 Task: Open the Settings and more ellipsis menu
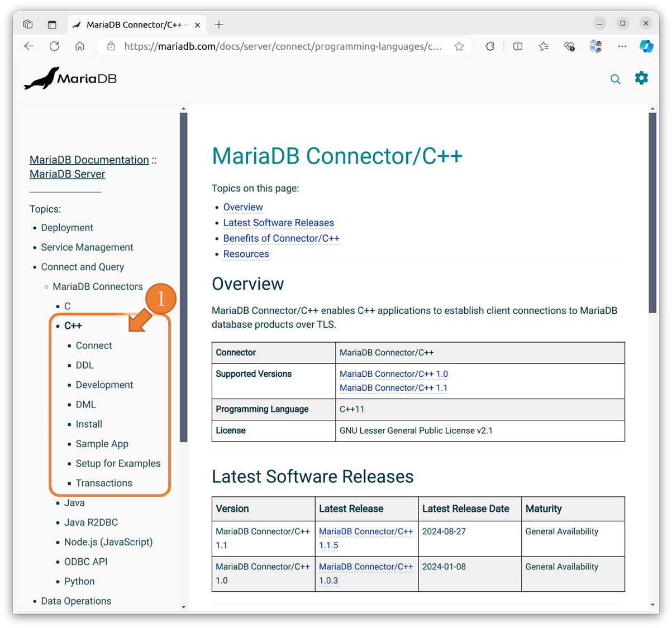click(x=622, y=46)
